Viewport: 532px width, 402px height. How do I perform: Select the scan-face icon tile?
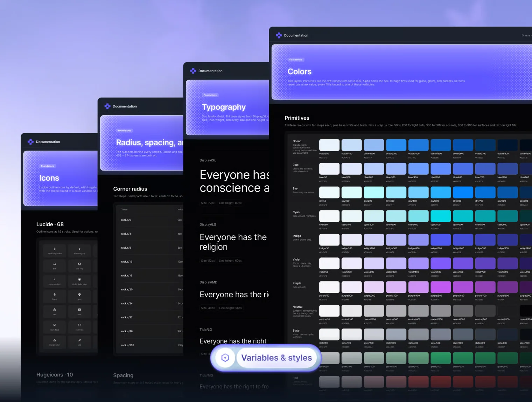(55, 327)
